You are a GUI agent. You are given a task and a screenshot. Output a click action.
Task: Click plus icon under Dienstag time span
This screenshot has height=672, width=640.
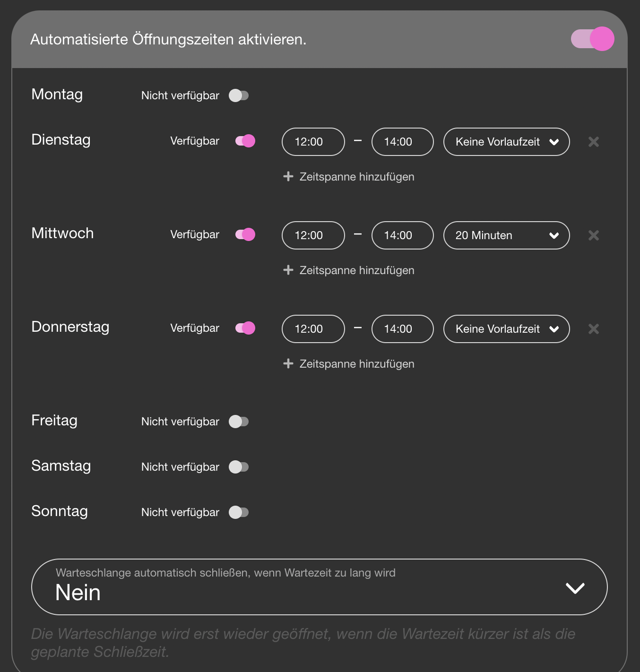pyautogui.click(x=288, y=177)
